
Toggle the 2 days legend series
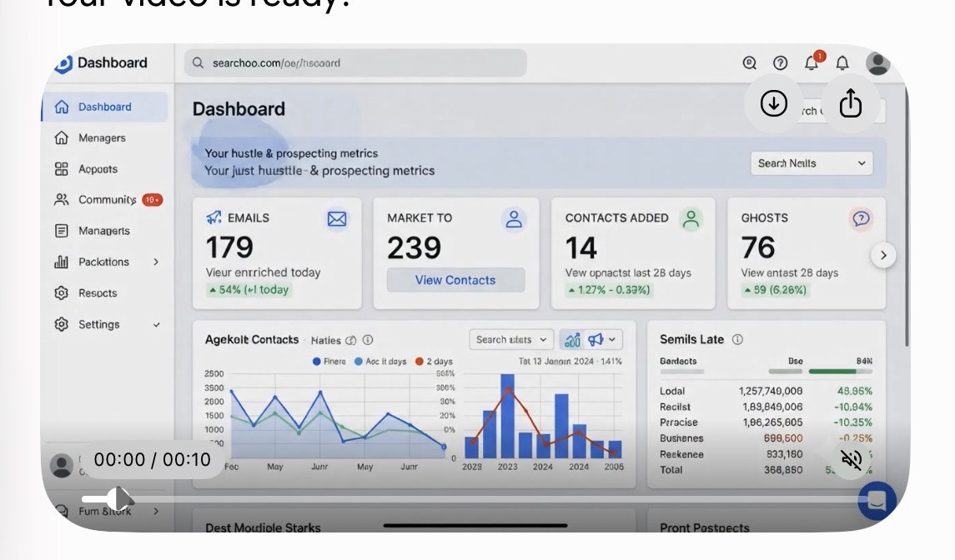click(434, 362)
